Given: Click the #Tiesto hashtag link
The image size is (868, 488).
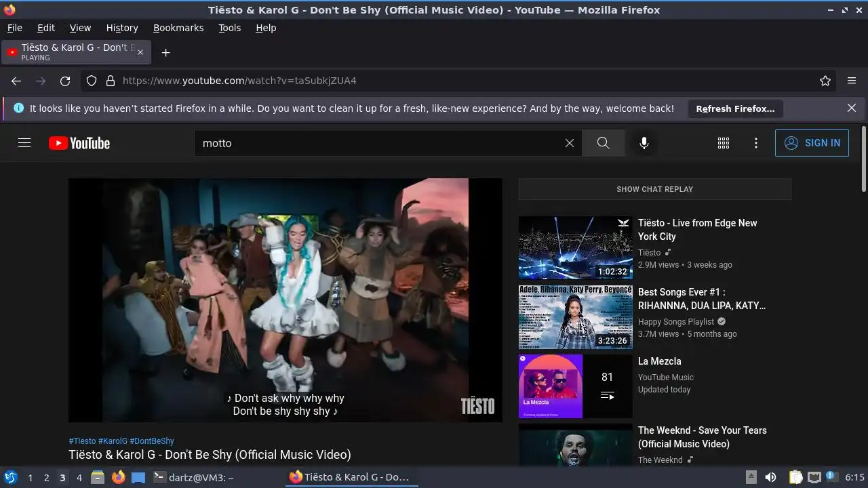Looking at the screenshot, I should coord(82,441).
